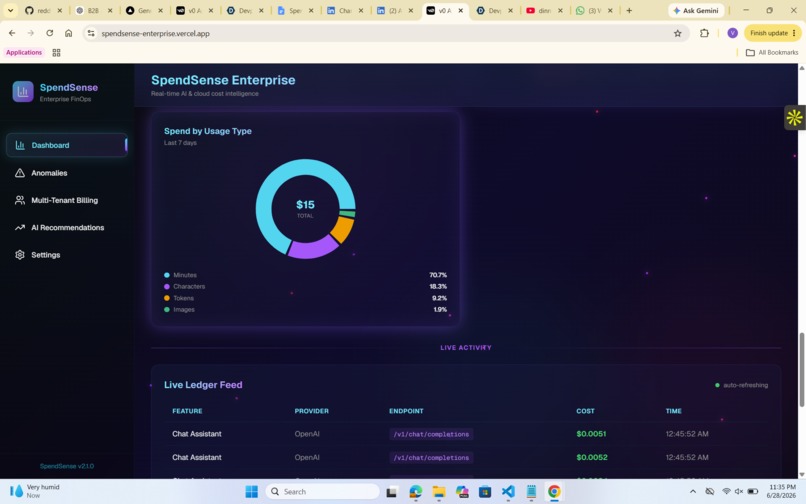Open the Extensions puzzle icon
This screenshot has width=806, height=504.
[x=704, y=33]
